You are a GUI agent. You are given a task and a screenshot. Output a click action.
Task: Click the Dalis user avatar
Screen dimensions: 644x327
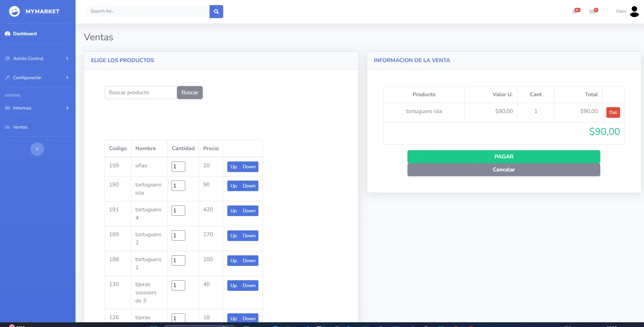tap(634, 12)
